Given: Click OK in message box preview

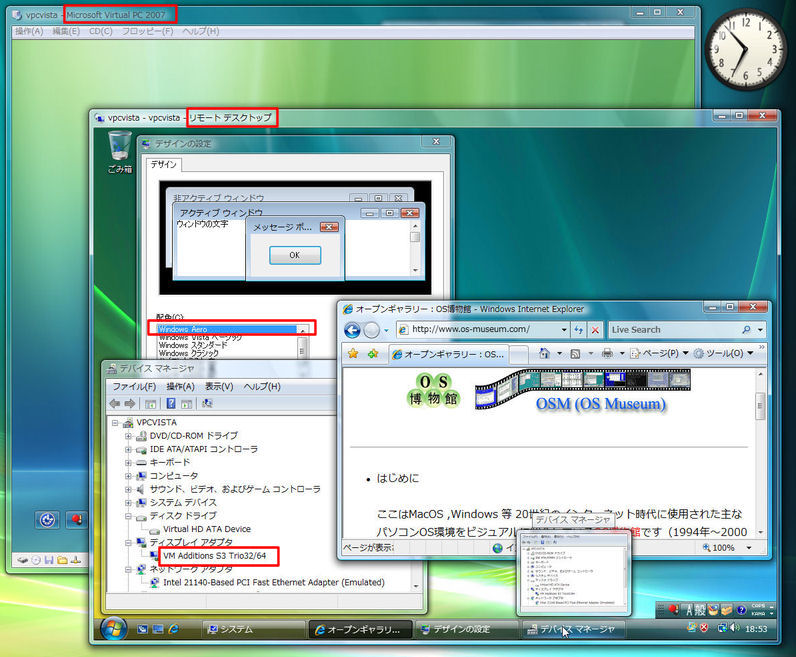Looking at the screenshot, I should (295, 255).
